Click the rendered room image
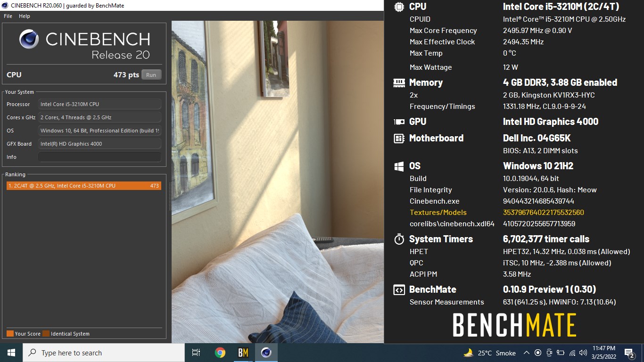The image size is (644, 362). [x=278, y=182]
